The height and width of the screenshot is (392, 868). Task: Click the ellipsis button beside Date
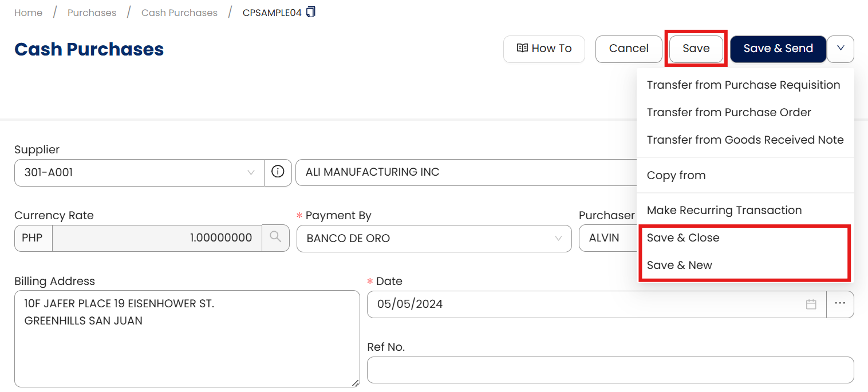[x=840, y=304]
